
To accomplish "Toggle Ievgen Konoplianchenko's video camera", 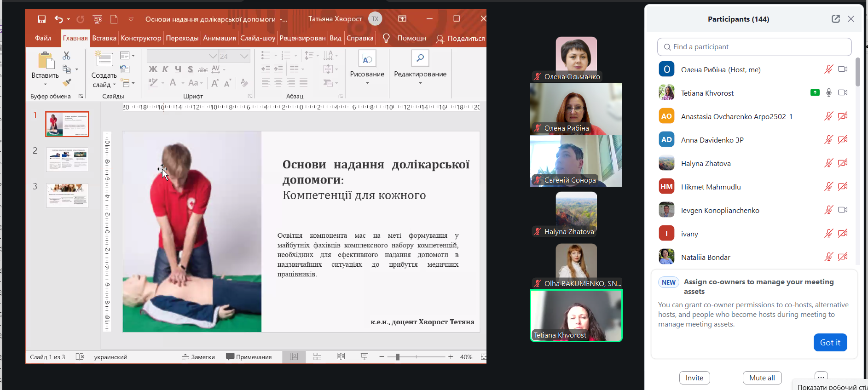I will pos(842,210).
